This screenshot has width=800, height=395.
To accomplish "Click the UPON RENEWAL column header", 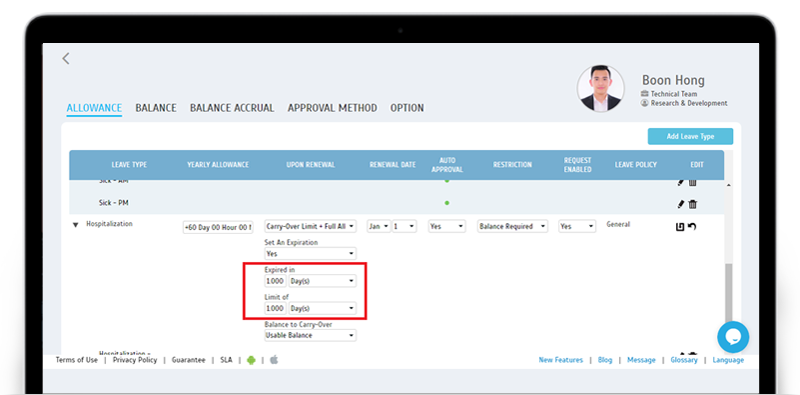I will tap(310, 165).
